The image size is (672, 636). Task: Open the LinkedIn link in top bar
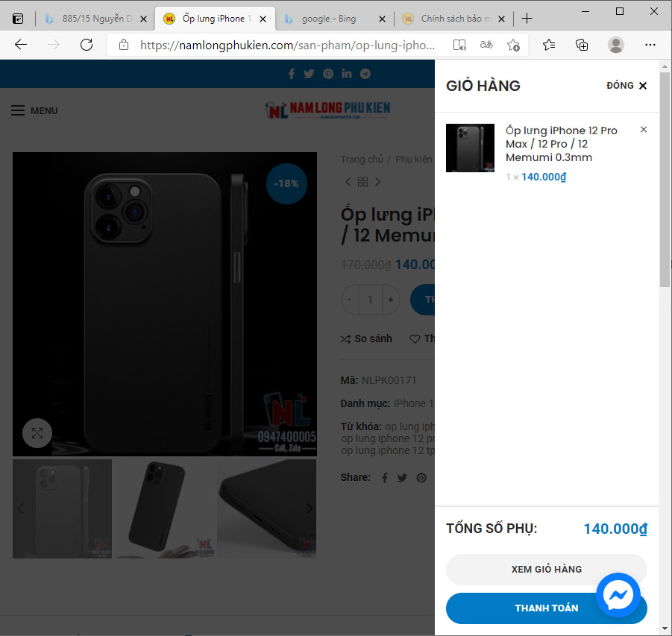click(x=346, y=74)
